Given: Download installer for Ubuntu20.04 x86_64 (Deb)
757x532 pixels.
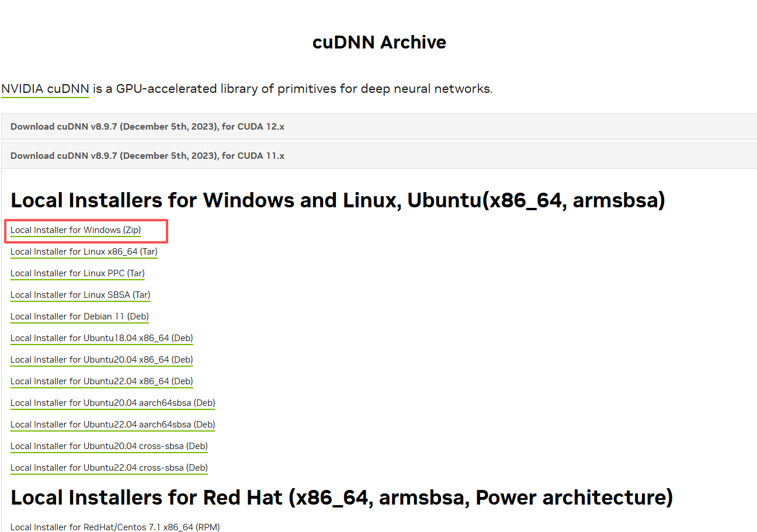Looking at the screenshot, I should (102, 360).
